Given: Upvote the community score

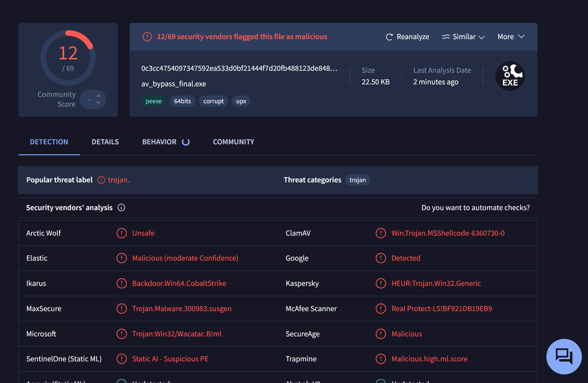Looking at the screenshot, I should tap(98, 95).
